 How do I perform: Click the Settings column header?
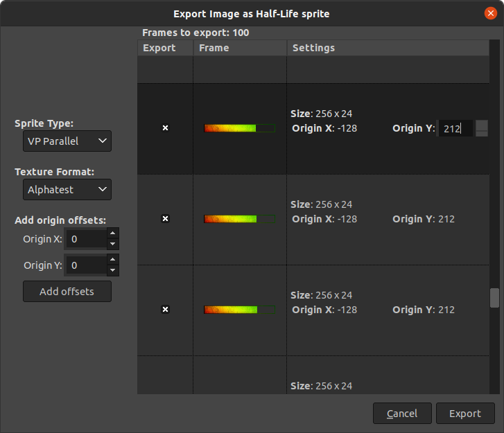[388, 48]
